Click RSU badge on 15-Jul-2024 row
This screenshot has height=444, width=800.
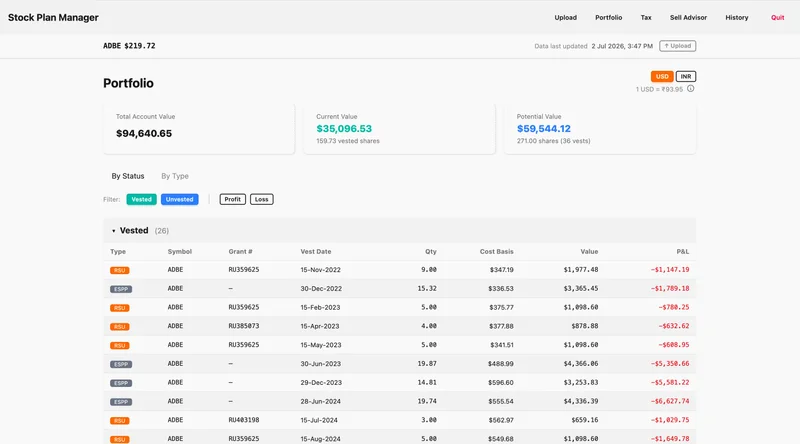pos(120,421)
